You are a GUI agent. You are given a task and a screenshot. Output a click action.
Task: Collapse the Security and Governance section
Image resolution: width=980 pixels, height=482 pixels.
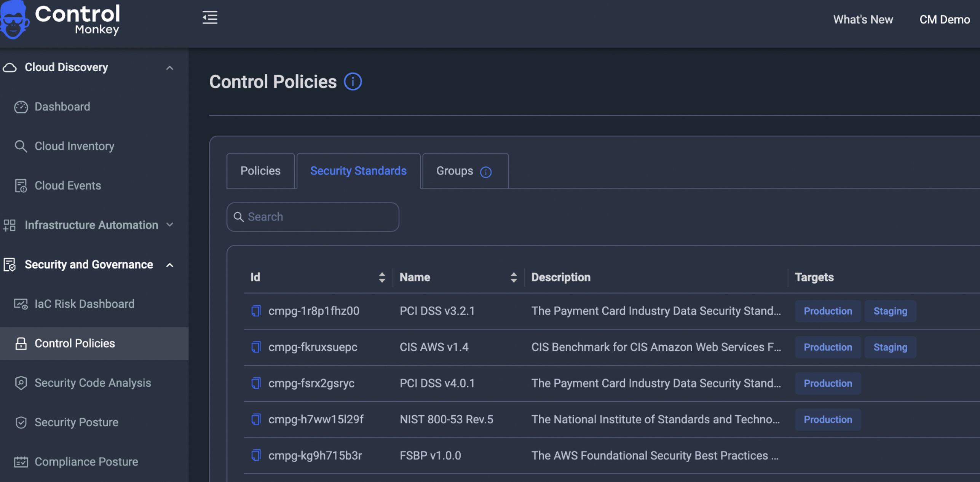pos(169,265)
